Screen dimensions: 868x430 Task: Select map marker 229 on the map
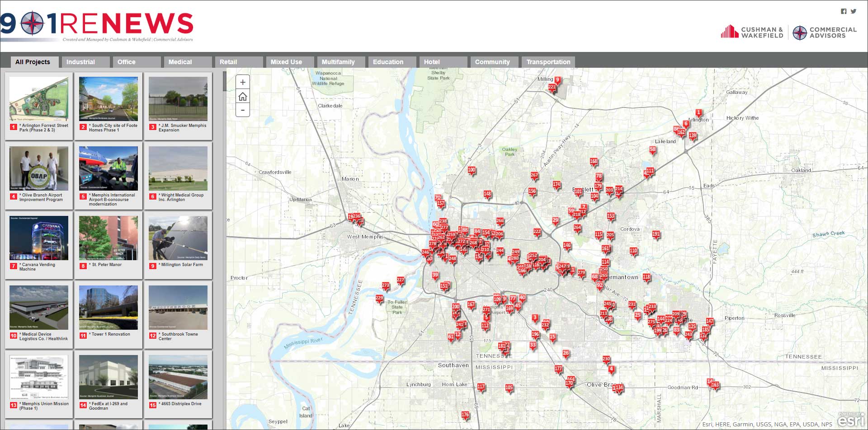coord(379,299)
